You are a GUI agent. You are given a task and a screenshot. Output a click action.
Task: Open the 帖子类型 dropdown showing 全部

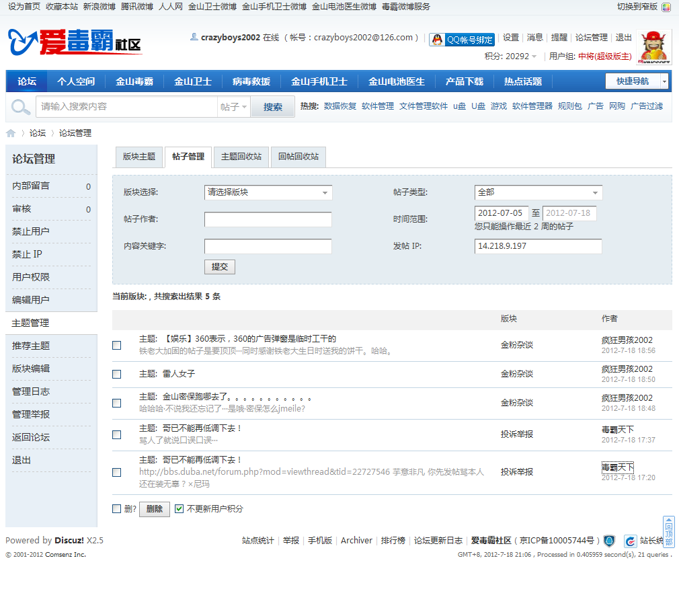click(x=536, y=192)
